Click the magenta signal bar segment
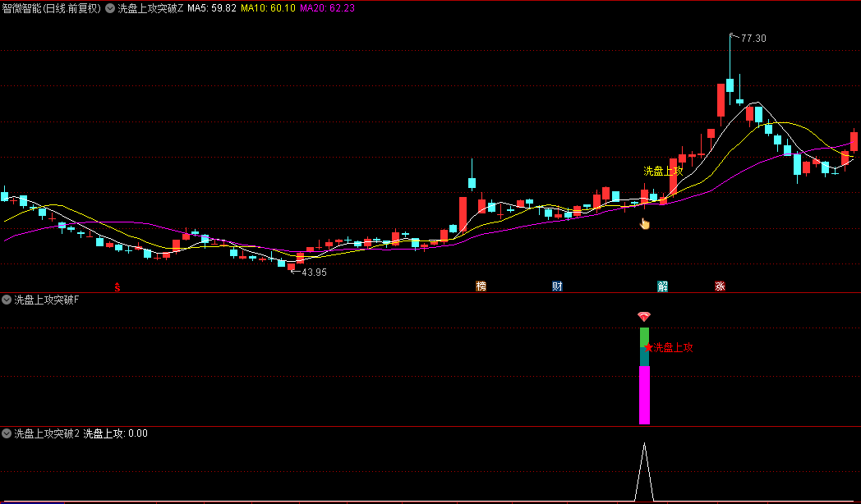The width and height of the screenshot is (861, 504). point(644,395)
